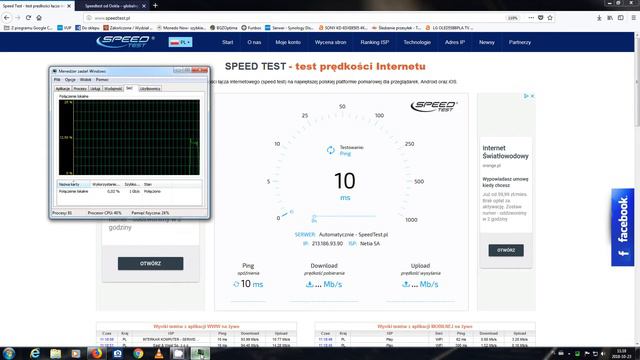Launch Google Chrome from taskbar
640x360 pixels.
tap(138, 353)
